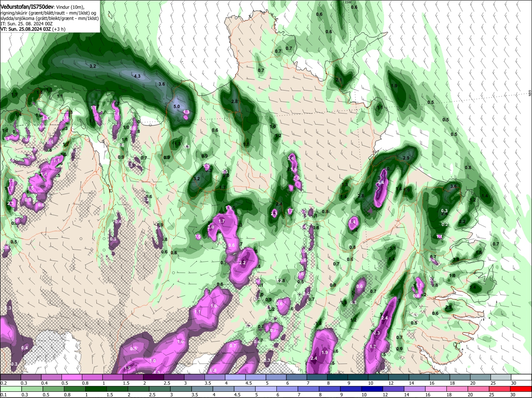Select the 'IT: Sun. 25. 08. 2024 00Z' line
This screenshot has height=398, width=532.
(26, 24)
